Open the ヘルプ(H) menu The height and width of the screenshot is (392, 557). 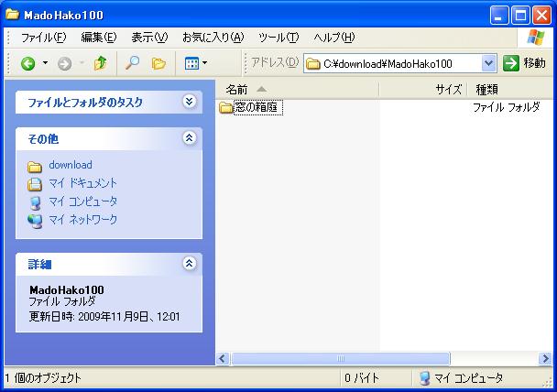coord(333,38)
